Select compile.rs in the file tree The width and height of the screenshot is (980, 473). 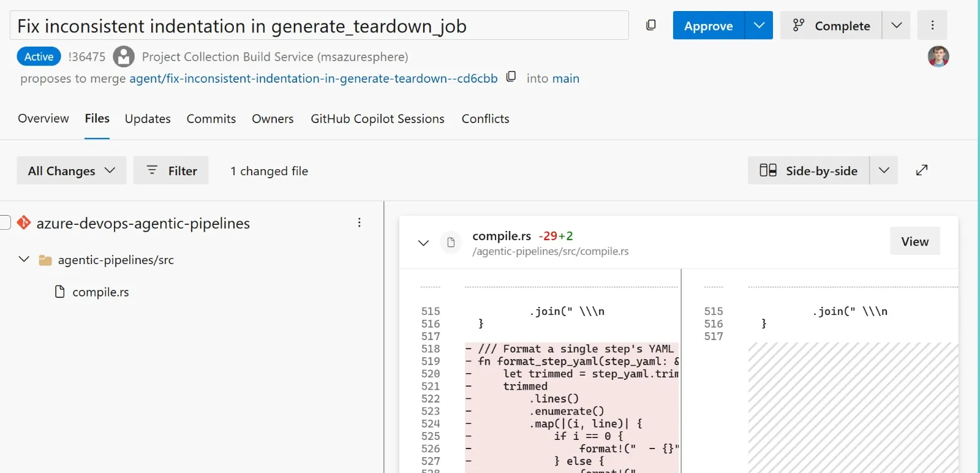coord(100,292)
